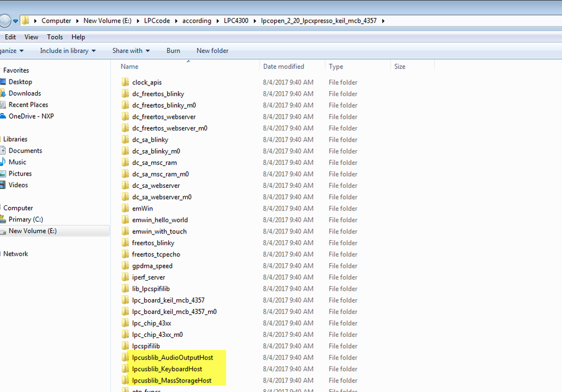Expand breadcrumb arrow after New Volume (E:)
Image resolution: width=562 pixels, height=392 pixels.
(138, 21)
